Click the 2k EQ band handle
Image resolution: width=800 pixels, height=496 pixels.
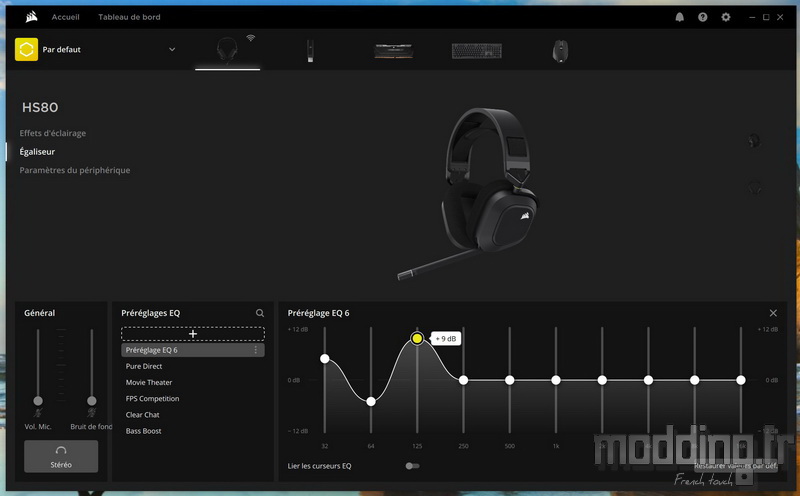pyautogui.click(x=602, y=380)
